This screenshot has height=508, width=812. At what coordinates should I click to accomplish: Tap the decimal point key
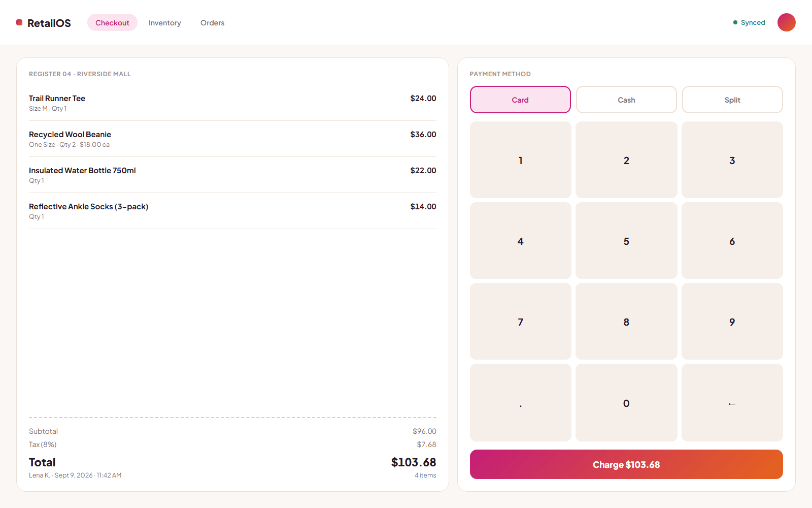521,403
